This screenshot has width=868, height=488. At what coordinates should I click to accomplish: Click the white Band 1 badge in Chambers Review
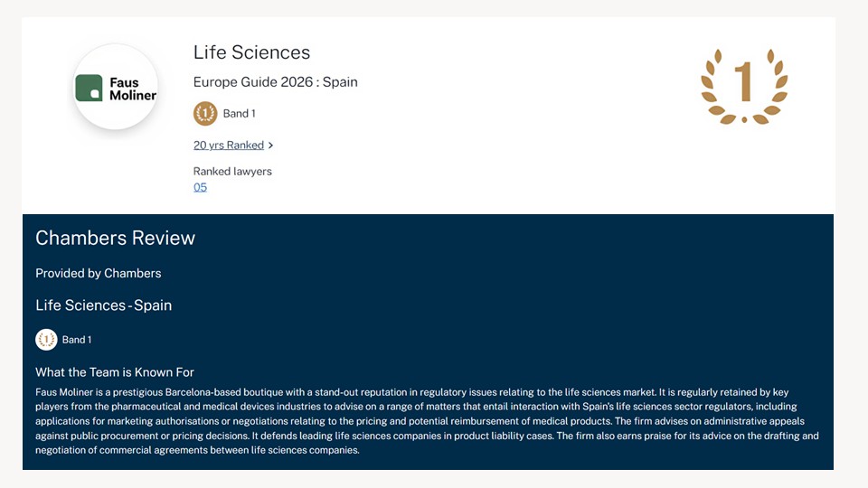pyautogui.click(x=46, y=340)
